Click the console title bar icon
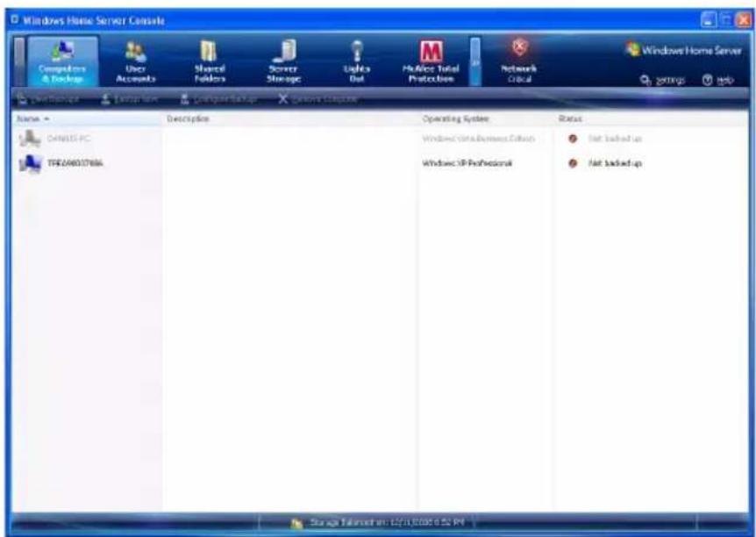Screen dimensions: 756x537 [14, 20]
